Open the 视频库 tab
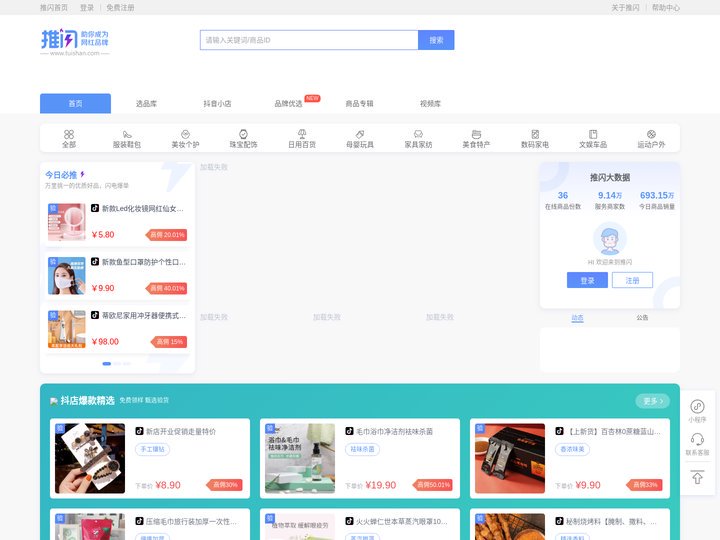This screenshot has height=540, width=720. pyautogui.click(x=430, y=104)
